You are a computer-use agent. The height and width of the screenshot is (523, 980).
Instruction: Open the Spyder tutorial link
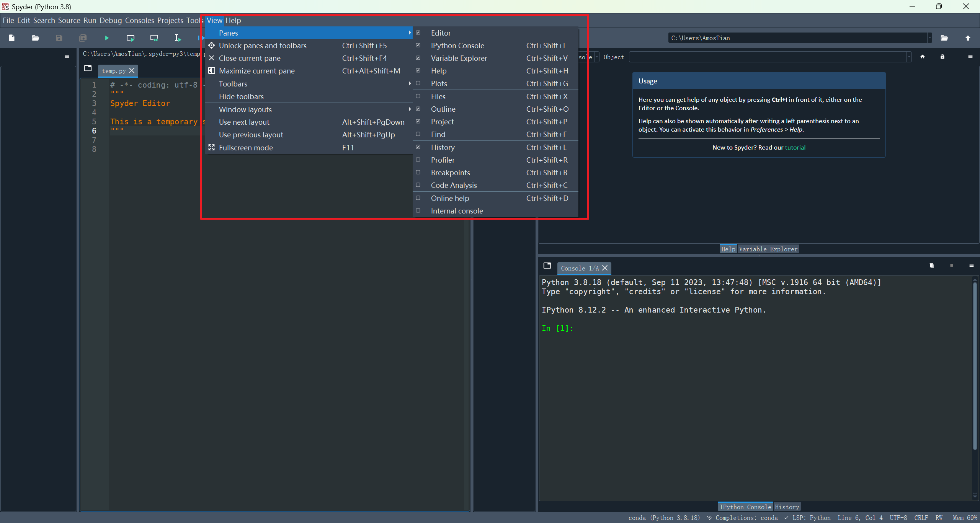coord(795,148)
